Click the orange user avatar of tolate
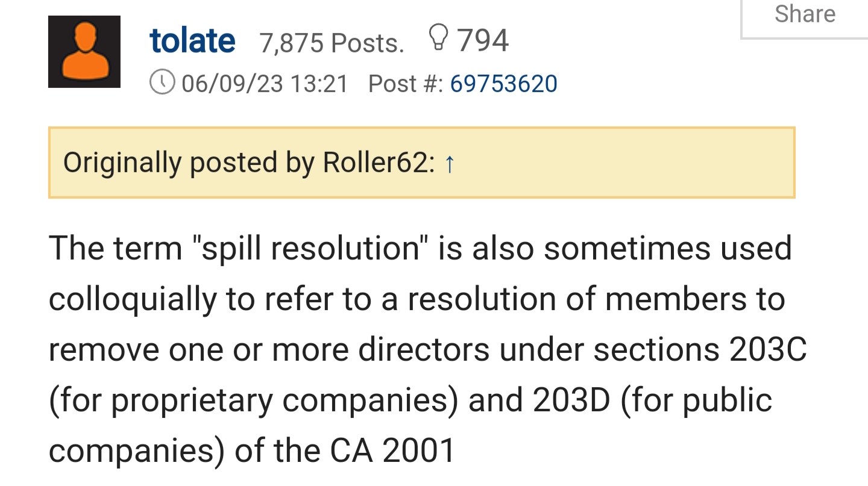 click(84, 52)
